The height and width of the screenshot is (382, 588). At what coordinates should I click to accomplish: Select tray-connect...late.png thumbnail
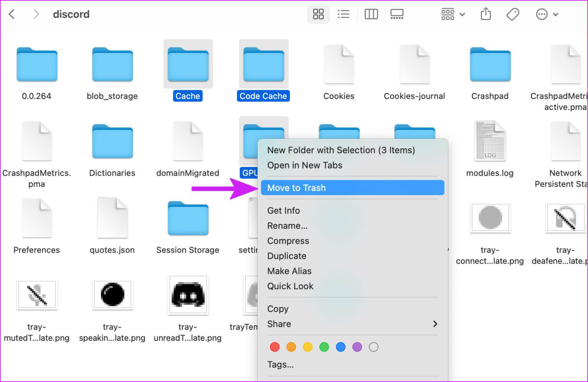point(490,217)
